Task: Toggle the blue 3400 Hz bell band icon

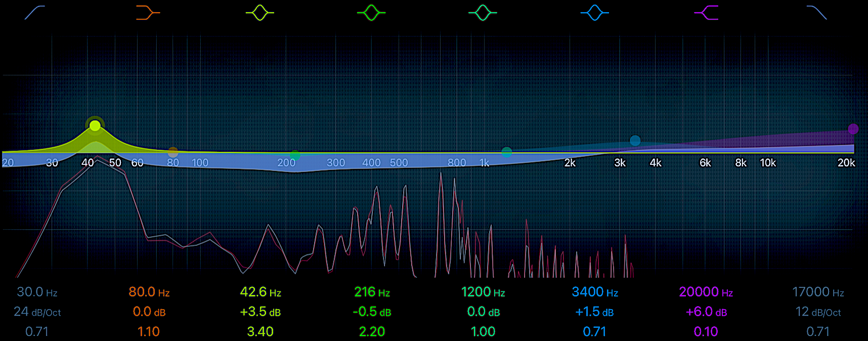Action: click(x=594, y=13)
